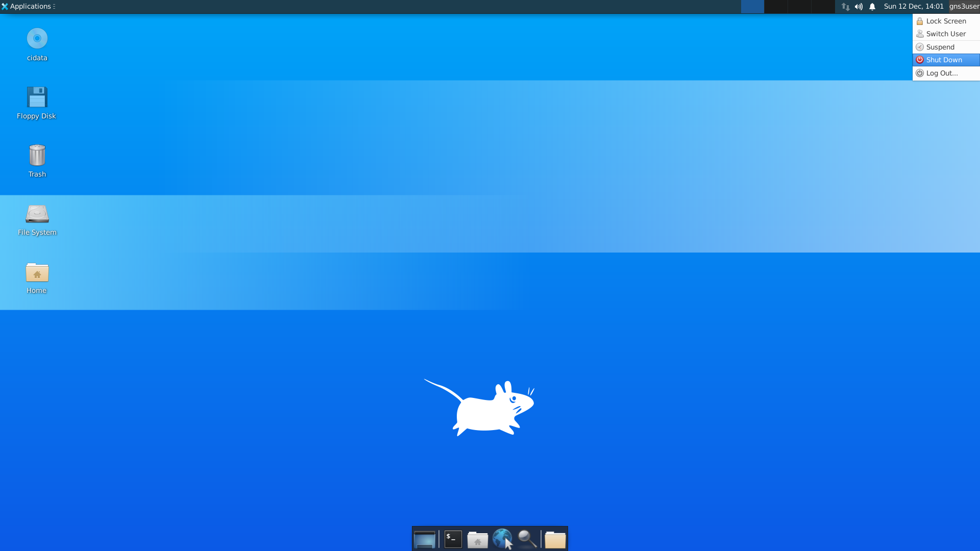Viewport: 980px width, 551px height.
Task: Open the terminal emulator in taskbar
Action: [452, 538]
